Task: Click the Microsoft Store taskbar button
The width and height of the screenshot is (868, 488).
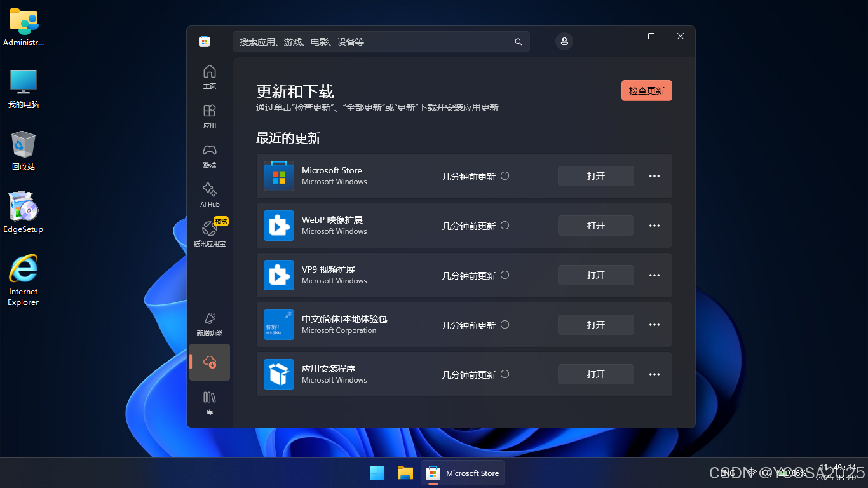Action: point(463,473)
